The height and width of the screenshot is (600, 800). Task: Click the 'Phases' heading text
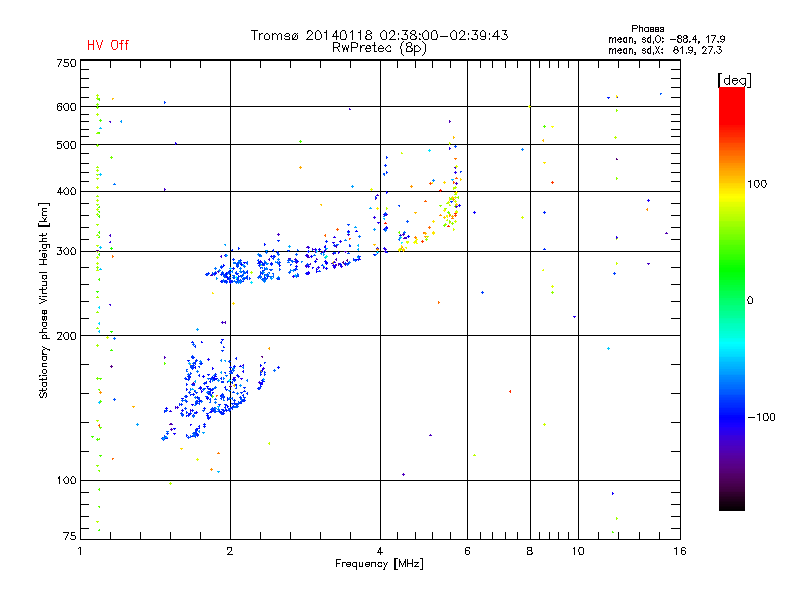coord(647,29)
